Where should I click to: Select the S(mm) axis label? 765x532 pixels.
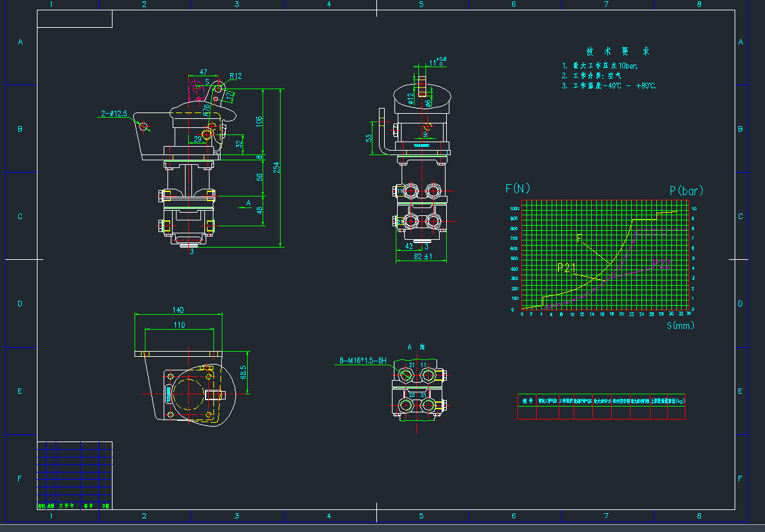coord(680,325)
